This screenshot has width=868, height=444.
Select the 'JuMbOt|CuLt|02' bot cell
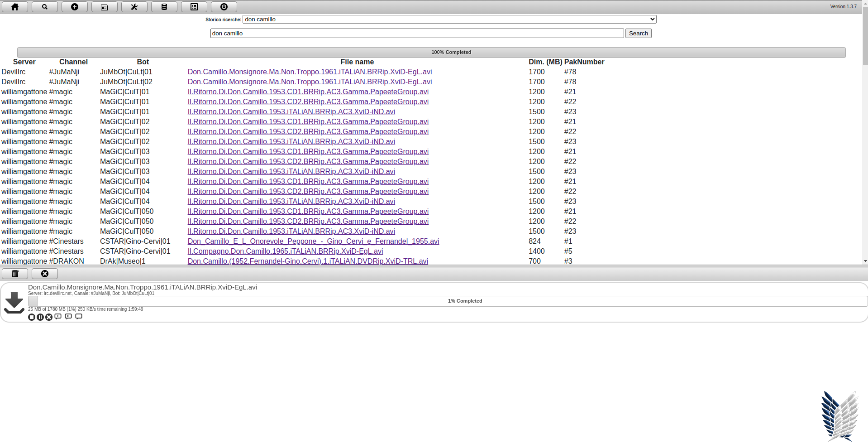tap(126, 82)
